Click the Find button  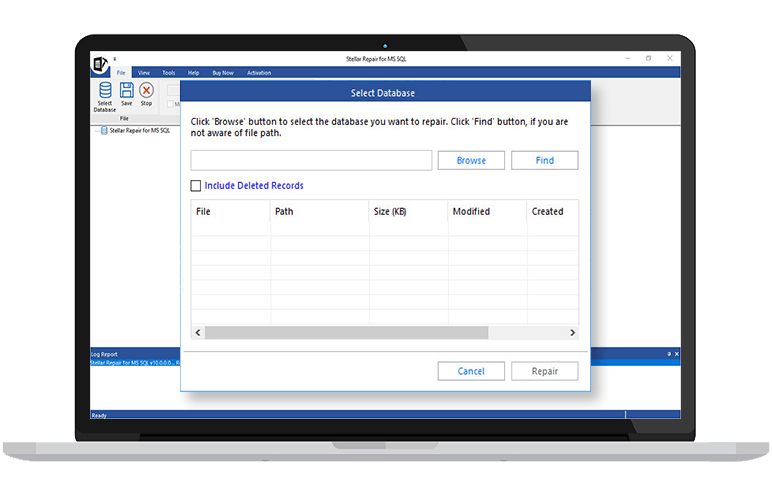tap(545, 161)
